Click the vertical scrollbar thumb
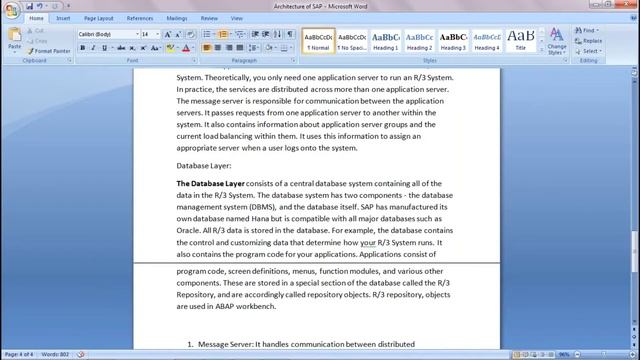The image size is (640, 360). (x=634, y=251)
